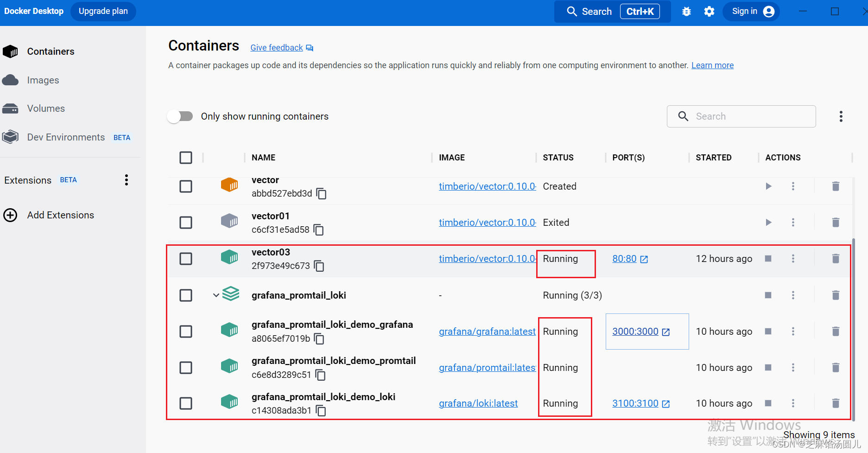Select all containers with header checkbox

click(186, 158)
